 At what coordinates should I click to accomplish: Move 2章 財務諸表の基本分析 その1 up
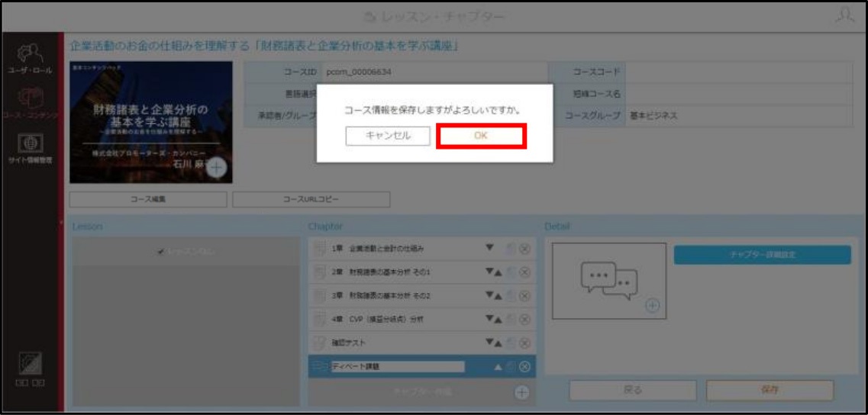tap(499, 272)
